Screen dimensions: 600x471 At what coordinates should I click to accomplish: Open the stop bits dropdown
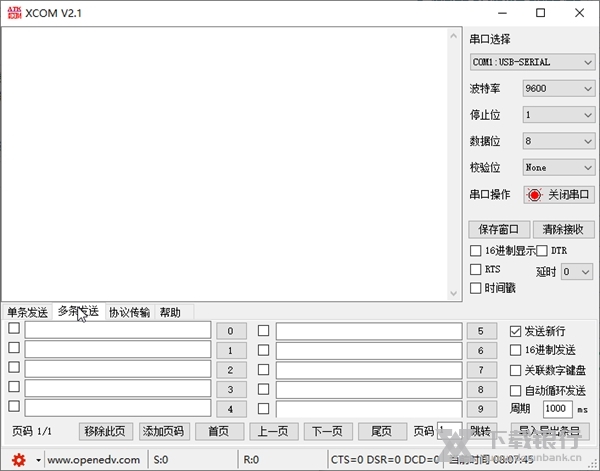(559, 115)
